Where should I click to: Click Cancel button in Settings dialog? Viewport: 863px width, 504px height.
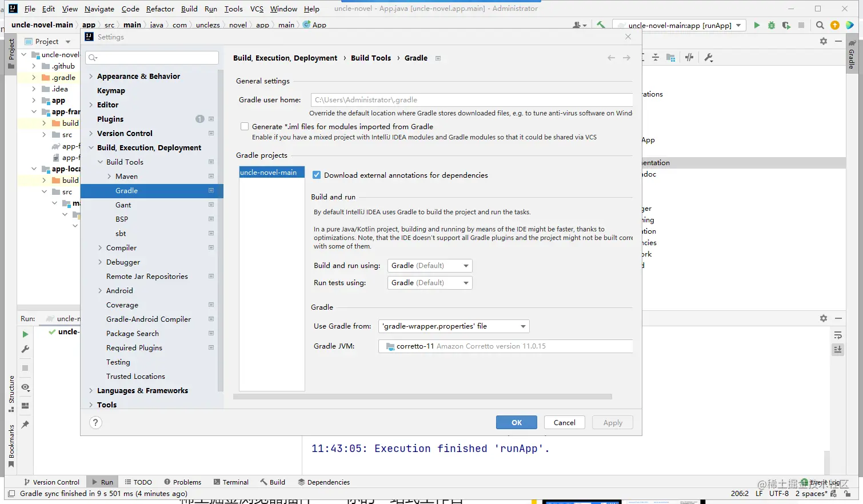pos(565,422)
